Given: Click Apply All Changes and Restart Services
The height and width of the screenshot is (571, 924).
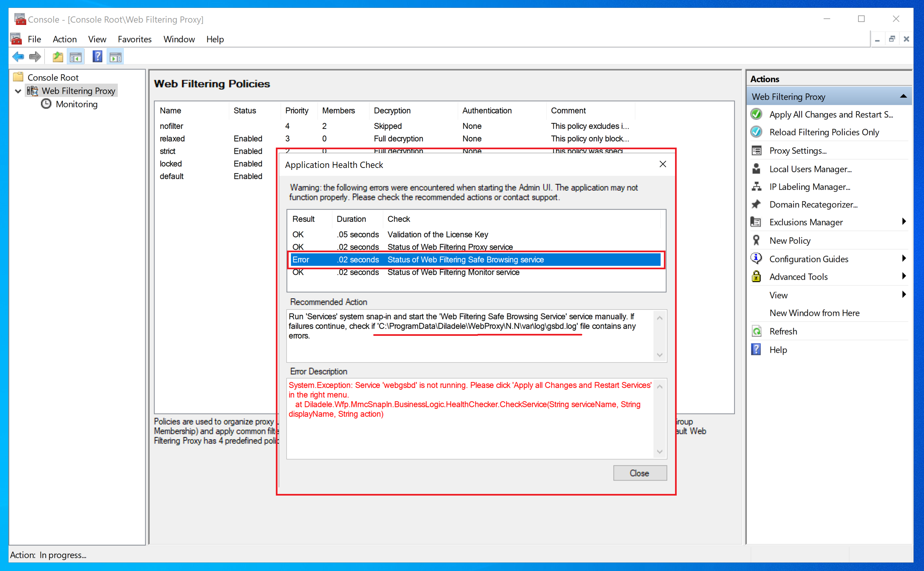Looking at the screenshot, I should click(x=831, y=114).
